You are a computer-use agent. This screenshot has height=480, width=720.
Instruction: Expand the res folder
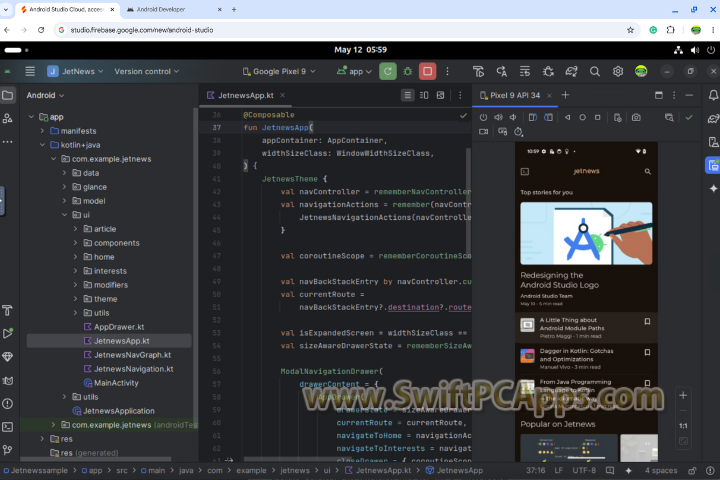pyautogui.click(x=42, y=439)
